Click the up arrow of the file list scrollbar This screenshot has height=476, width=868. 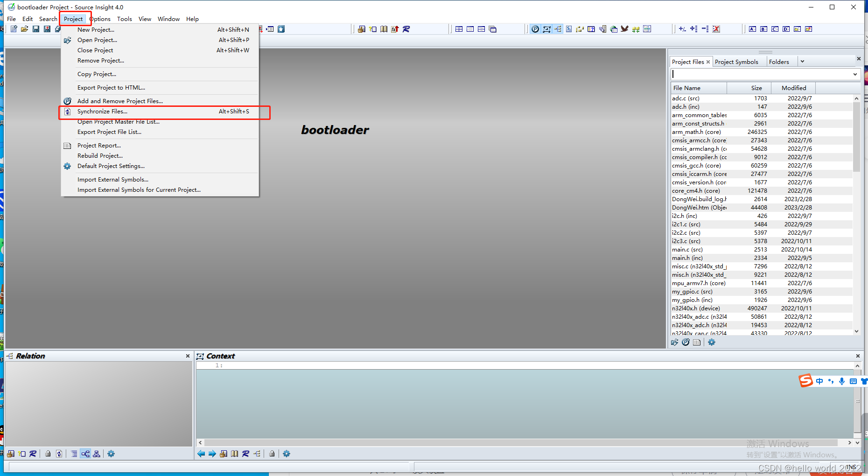coord(856,98)
